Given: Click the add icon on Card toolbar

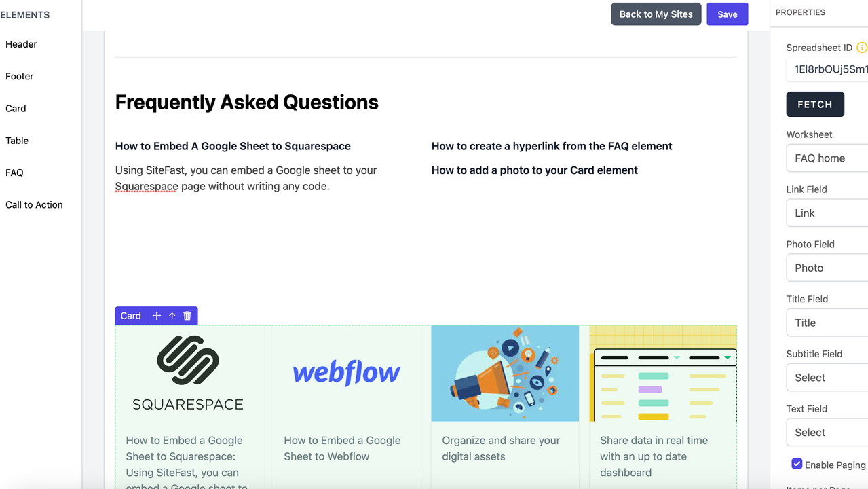Looking at the screenshot, I should pyautogui.click(x=157, y=316).
